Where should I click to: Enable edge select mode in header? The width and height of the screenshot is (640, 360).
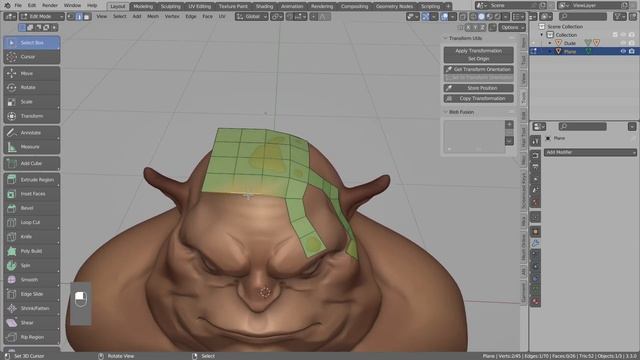pos(79,17)
